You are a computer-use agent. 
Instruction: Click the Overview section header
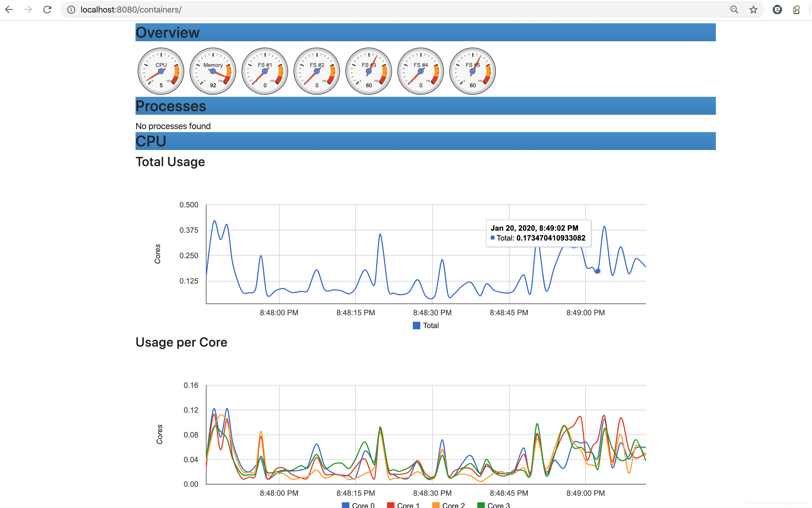coord(425,32)
